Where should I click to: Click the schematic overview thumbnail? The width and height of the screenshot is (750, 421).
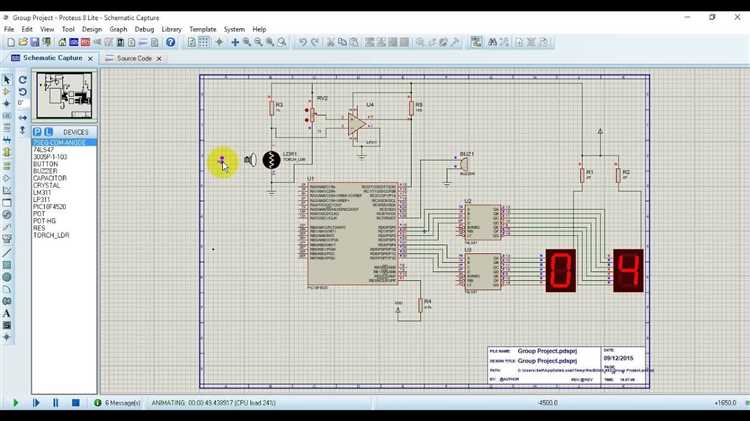pyautogui.click(x=65, y=95)
